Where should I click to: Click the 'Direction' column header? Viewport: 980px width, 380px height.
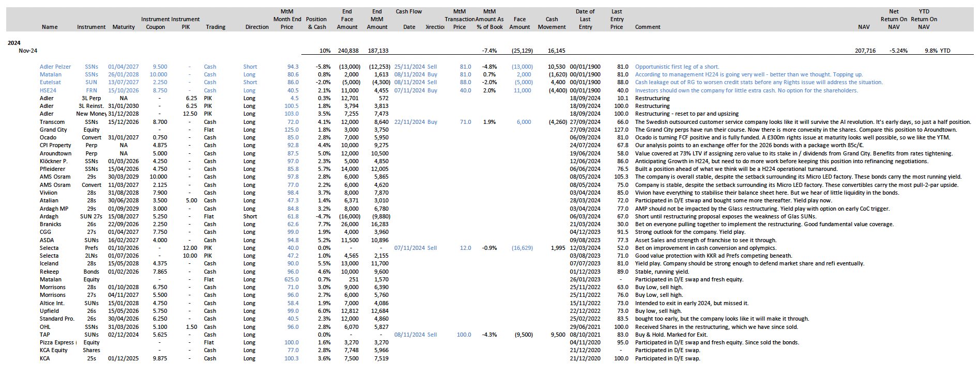tap(257, 27)
